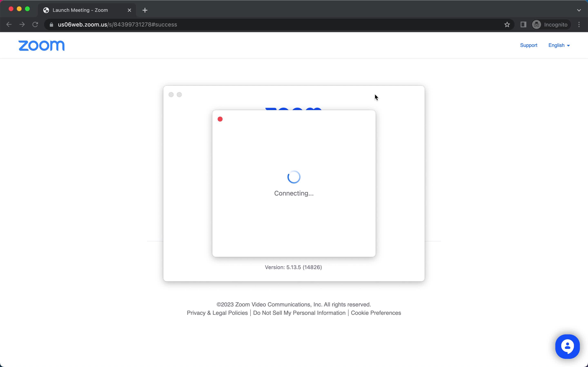
Task: Click Do Not Sell My Personal Information
Action: coord(299,313)
